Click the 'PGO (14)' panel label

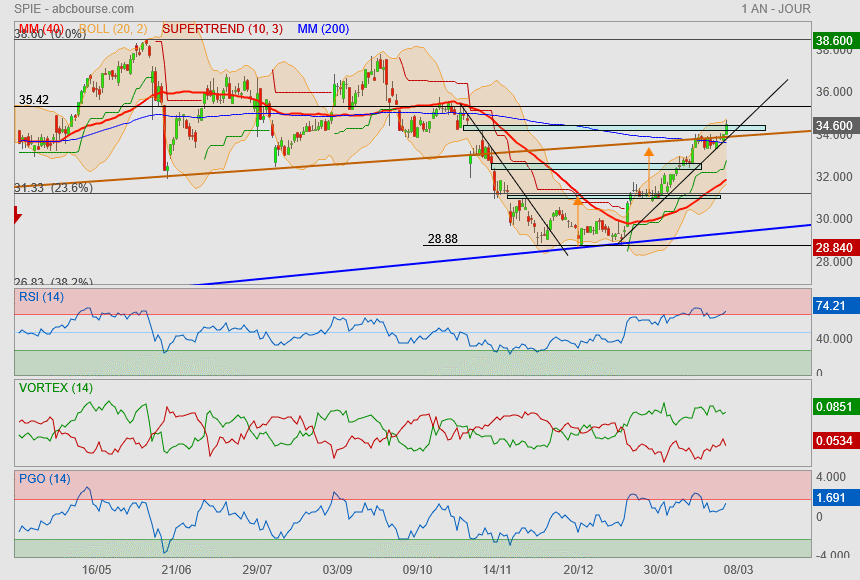[44, 478]
